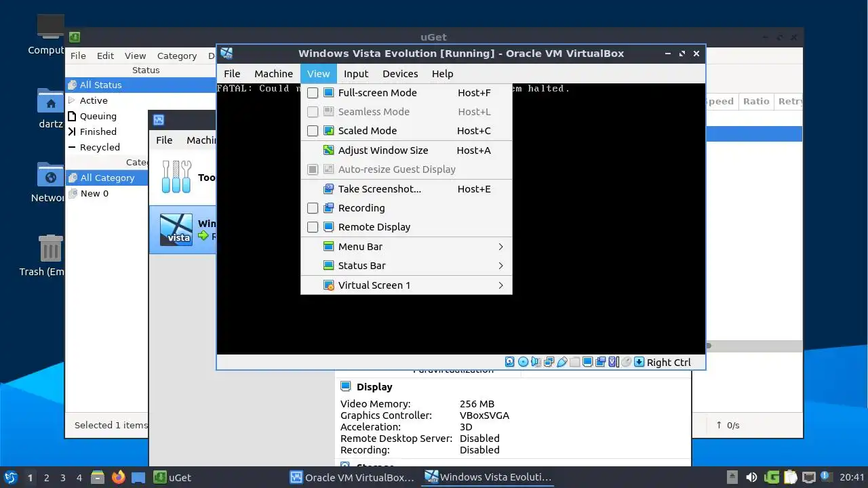868x488 pixels.
Task: Click VBoxSVGA graphics controller value
Action: click(484, 415)
